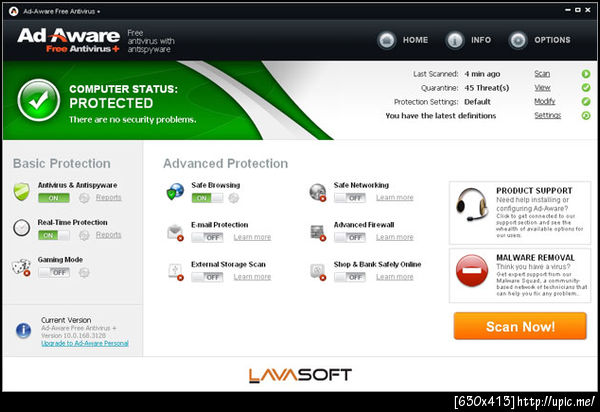Viewport: 600px width, 412px height.
Task: Click the E-mail Protection envelope icon
Action: click(x=176, y=232)
